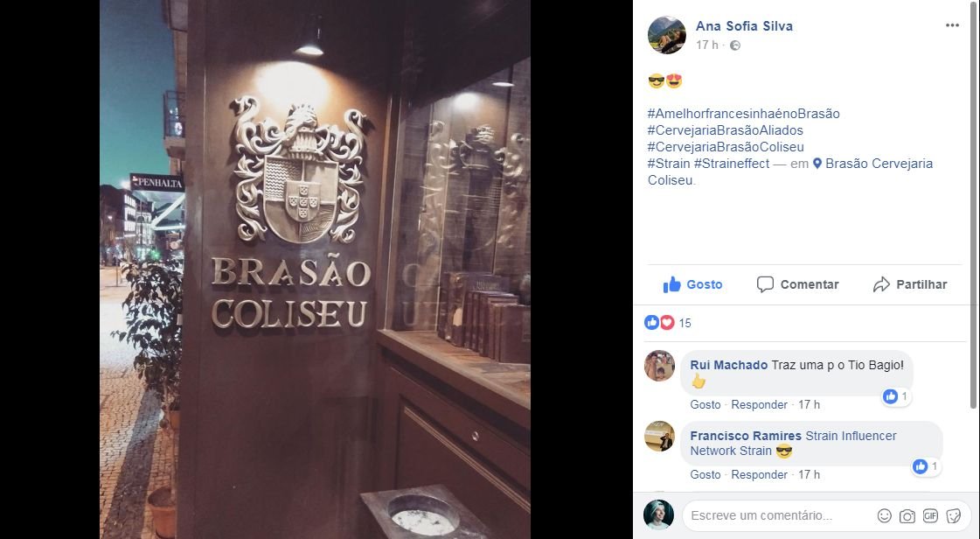Click the Comentar speech bubble icon
The width and height of the screenshot is (980, 539).
click(x=765, y=284)
